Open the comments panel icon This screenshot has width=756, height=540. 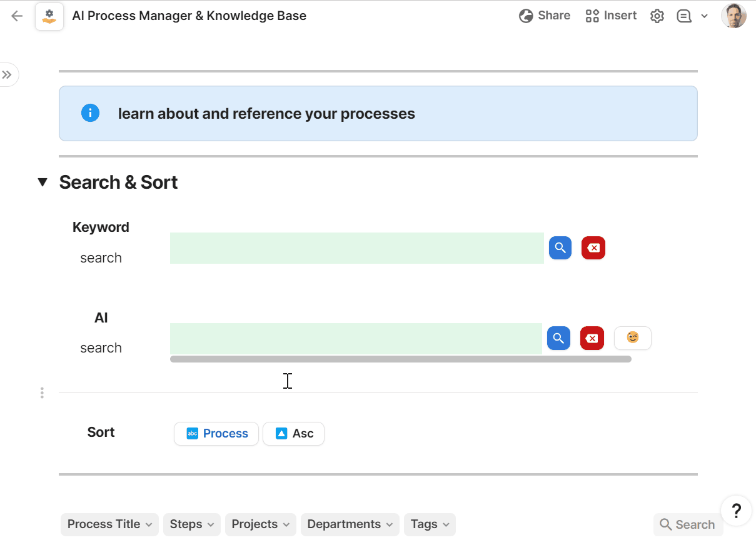click(684, 16)
